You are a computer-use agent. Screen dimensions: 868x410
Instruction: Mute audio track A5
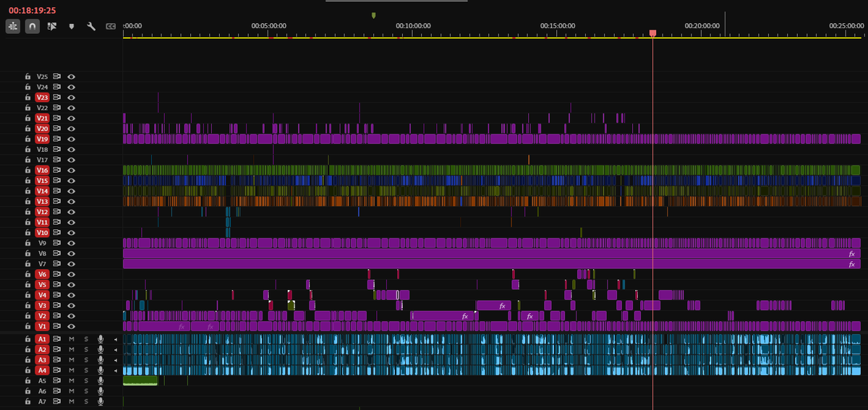[72, 380]
